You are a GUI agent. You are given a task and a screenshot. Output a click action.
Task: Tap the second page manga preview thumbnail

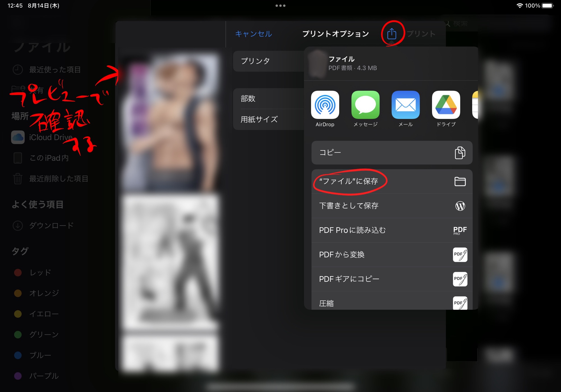(170, 262)
